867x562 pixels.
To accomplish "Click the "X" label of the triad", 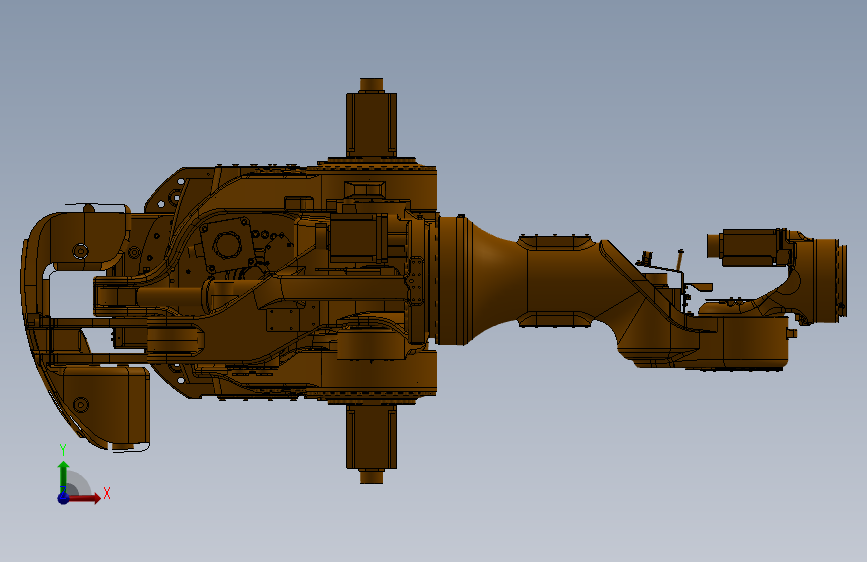I will 107,493.
